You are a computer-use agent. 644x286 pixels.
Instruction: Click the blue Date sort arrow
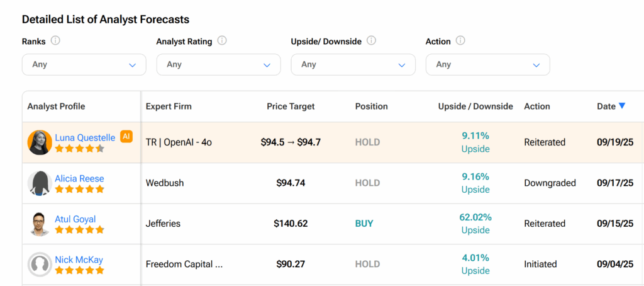[622, 106]
